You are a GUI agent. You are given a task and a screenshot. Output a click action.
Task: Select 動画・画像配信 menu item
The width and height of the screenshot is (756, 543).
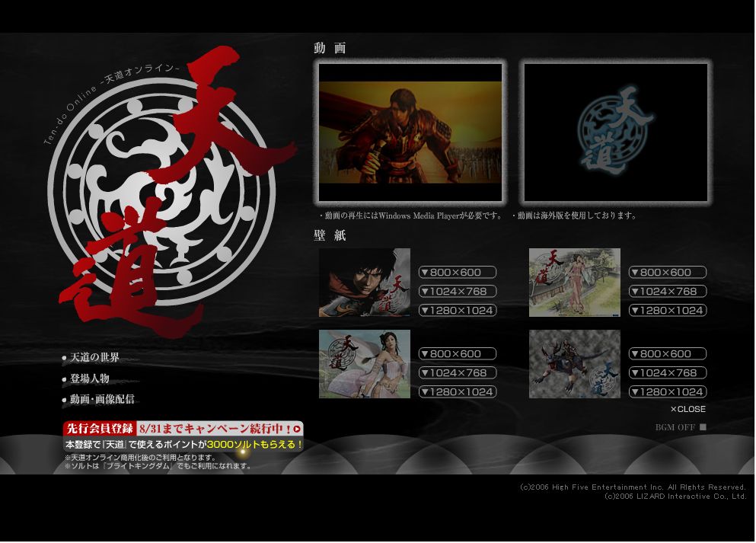tap(101, 399)
